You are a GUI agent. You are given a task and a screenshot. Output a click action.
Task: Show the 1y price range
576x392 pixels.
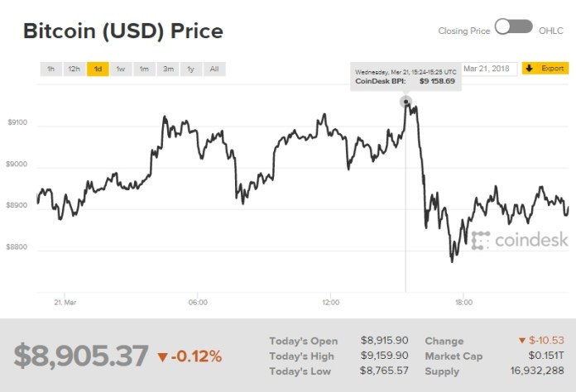(x=191, y=69)
